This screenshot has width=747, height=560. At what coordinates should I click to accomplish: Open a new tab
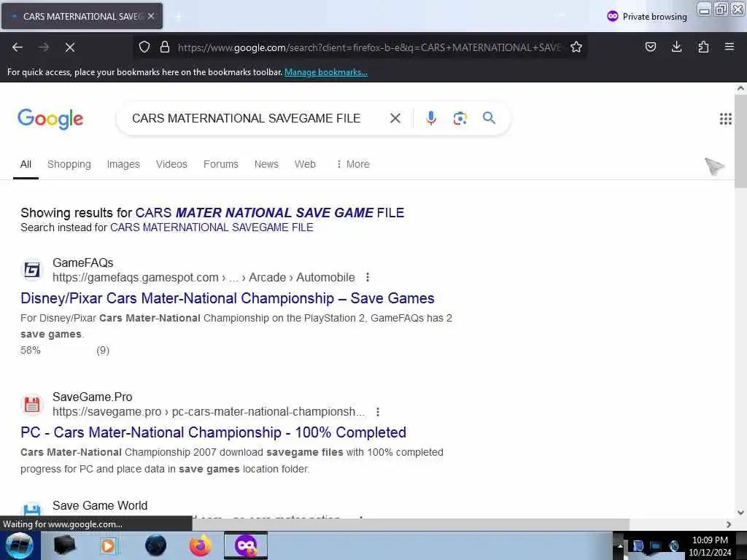(x=178, y=16)
